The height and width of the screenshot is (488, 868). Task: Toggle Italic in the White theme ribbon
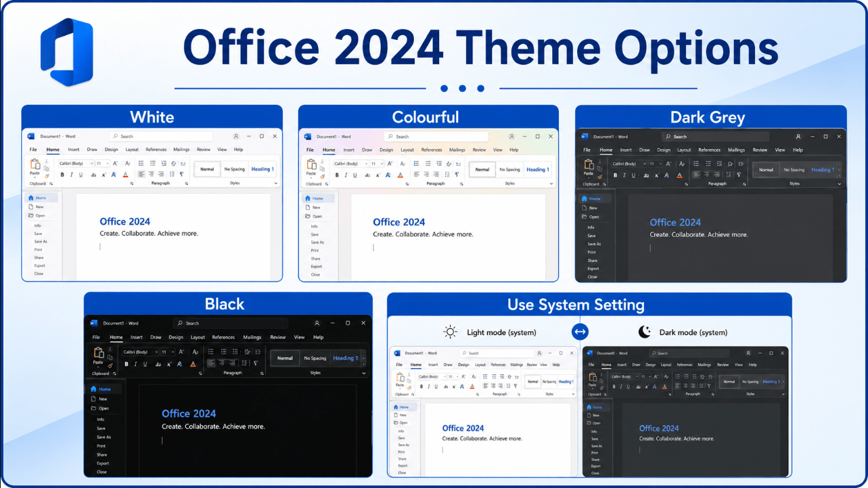tap(71, 175)
